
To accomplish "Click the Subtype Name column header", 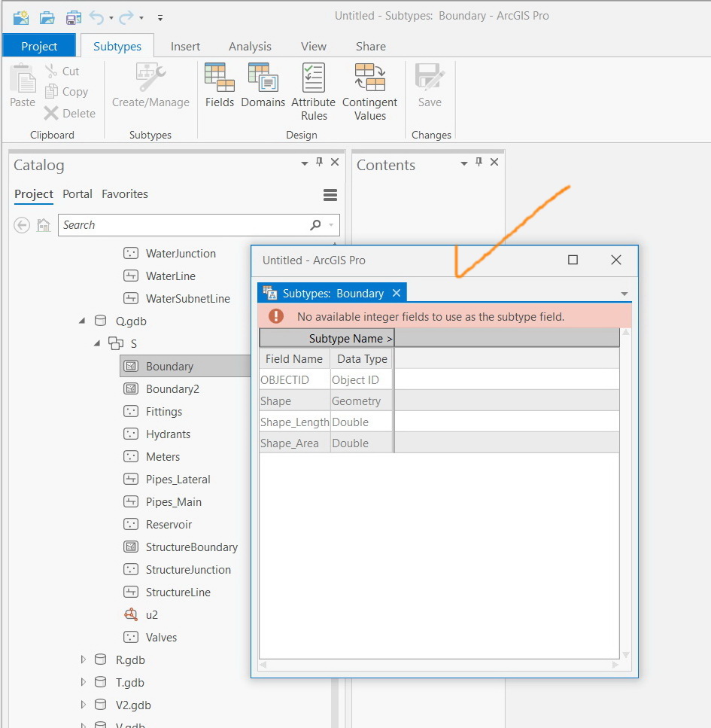I will coord(327,339).
